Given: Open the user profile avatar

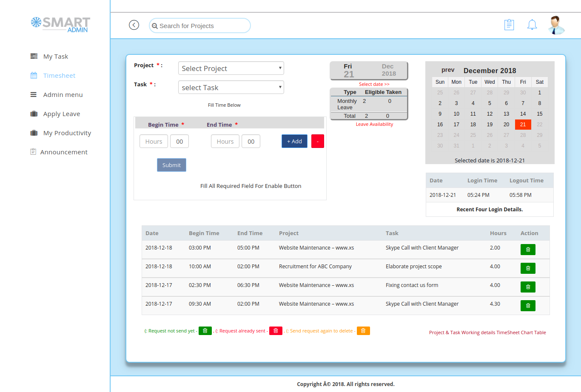Looking at the screenshot, I should point(556,25).
